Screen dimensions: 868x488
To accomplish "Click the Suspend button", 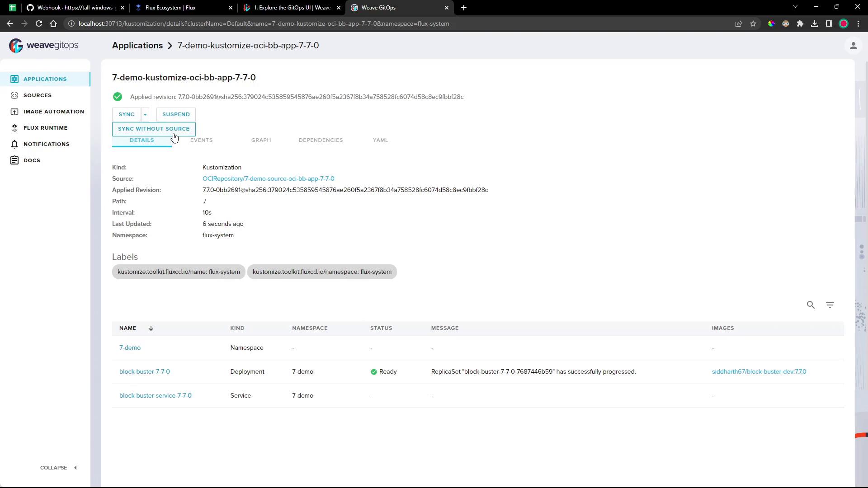I will [176, 115].
